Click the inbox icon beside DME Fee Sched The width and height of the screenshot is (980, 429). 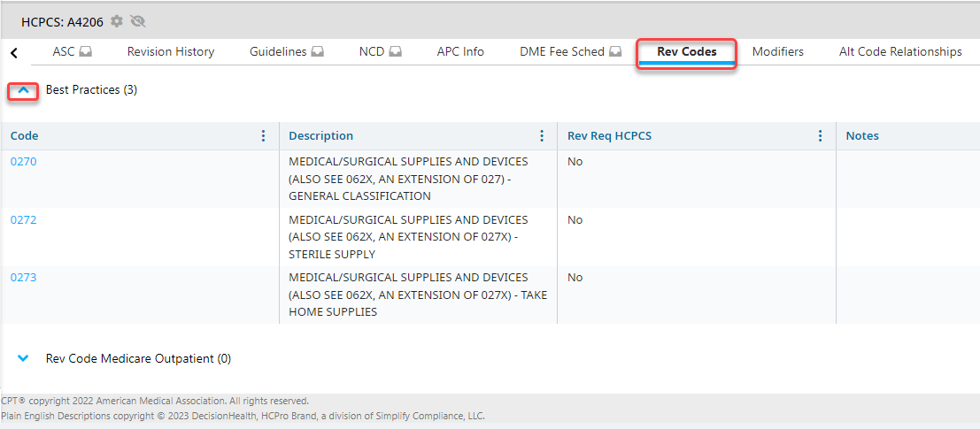(615, 52)
